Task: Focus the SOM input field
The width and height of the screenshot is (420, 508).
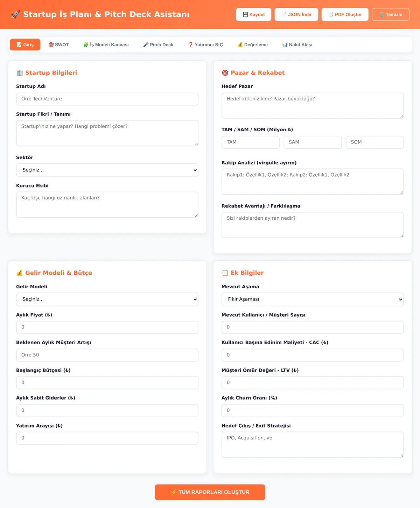Action: click(375, 142)
